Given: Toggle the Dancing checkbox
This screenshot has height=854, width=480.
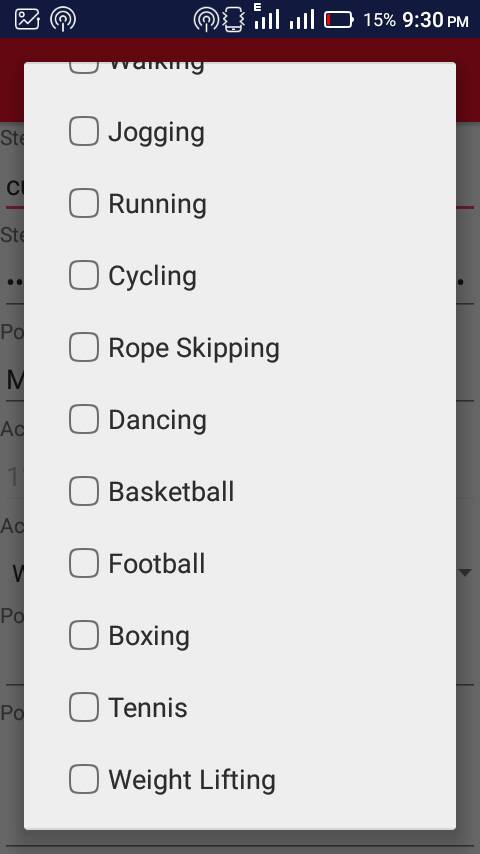Looking at the screenshot, I should [x=84, y=419].
